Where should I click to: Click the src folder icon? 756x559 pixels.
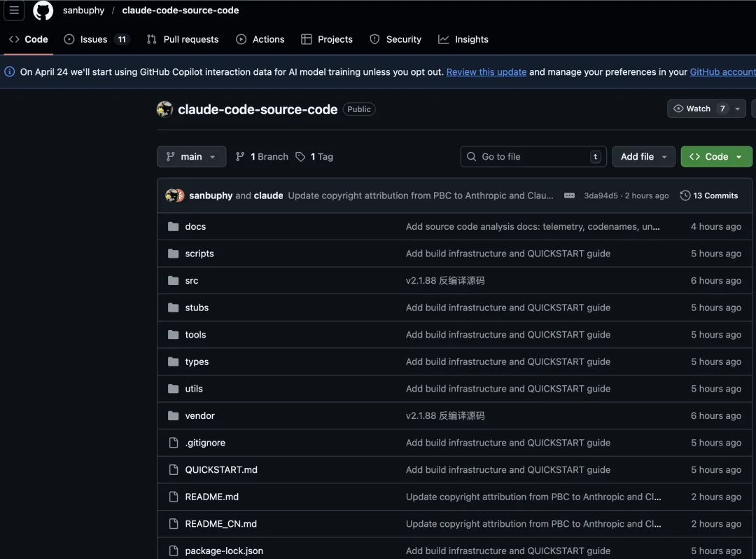point(173,280)
